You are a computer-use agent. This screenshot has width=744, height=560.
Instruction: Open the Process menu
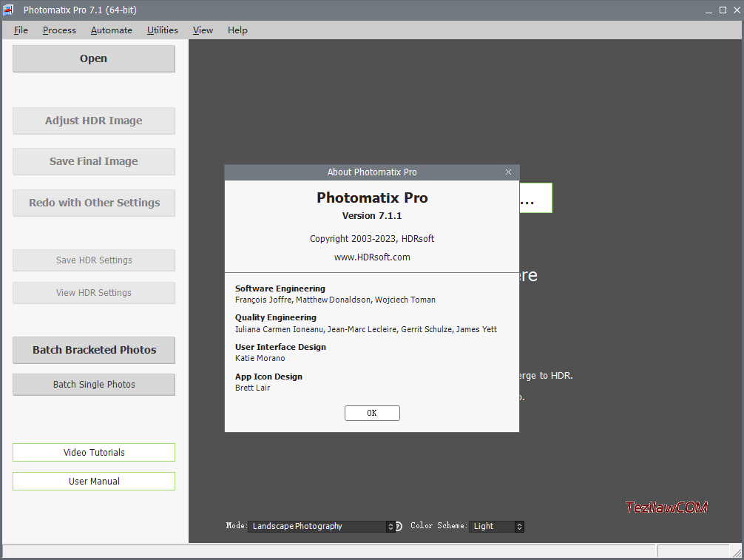tap(59, 30)
